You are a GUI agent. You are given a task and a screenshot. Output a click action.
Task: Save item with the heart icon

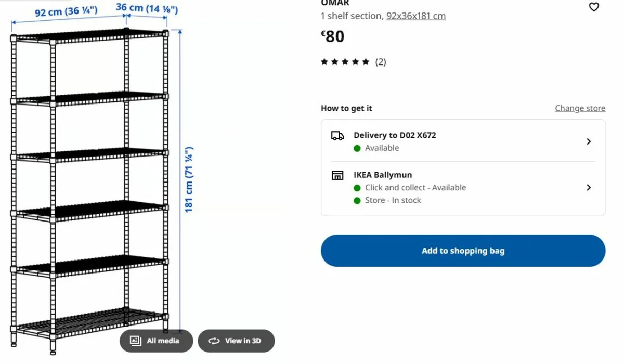pyautogui.click(x=594, y=7)
